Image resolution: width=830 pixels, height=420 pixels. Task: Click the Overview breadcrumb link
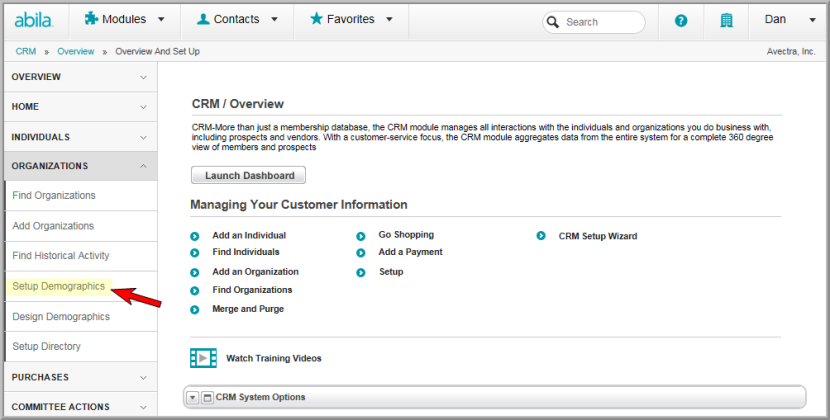pos(76,51)
